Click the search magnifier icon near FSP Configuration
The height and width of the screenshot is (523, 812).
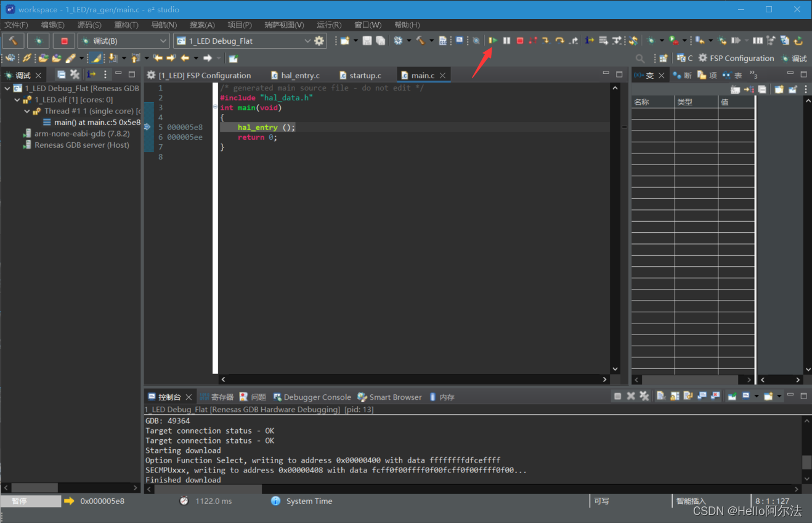[x=639, y=59]
